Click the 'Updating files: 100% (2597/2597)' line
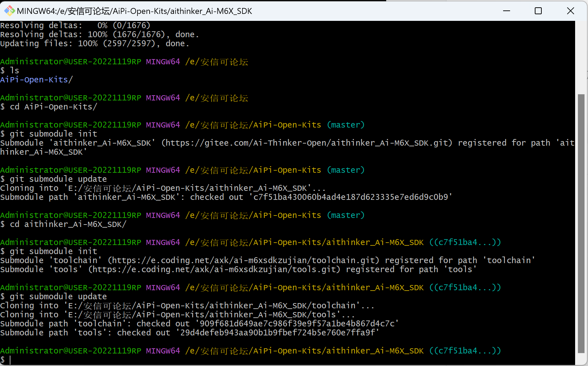Image resolution: width=588 pixels, height=366 pixels. [x=95, y=43]
